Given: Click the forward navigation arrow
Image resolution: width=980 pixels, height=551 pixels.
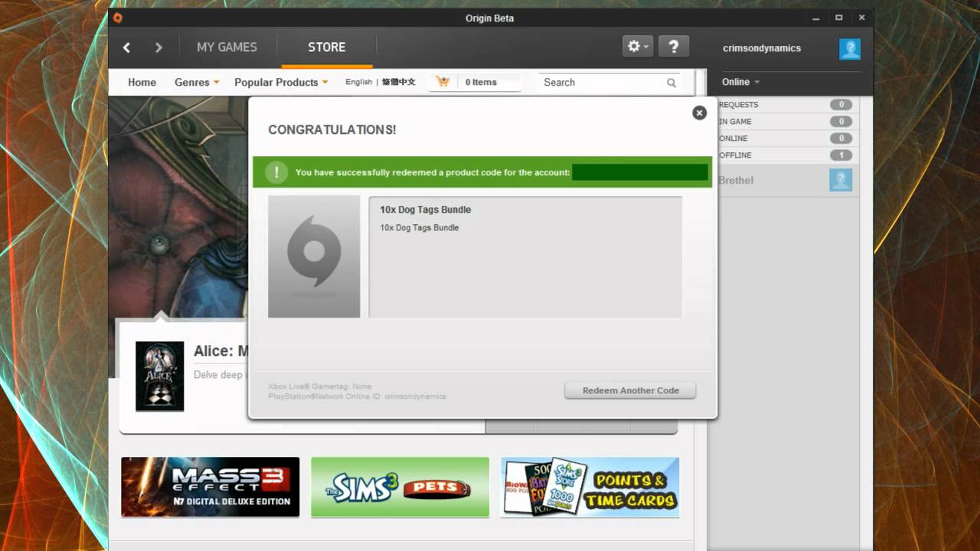Looking at the screenshot, I should [x=158, y=47].
